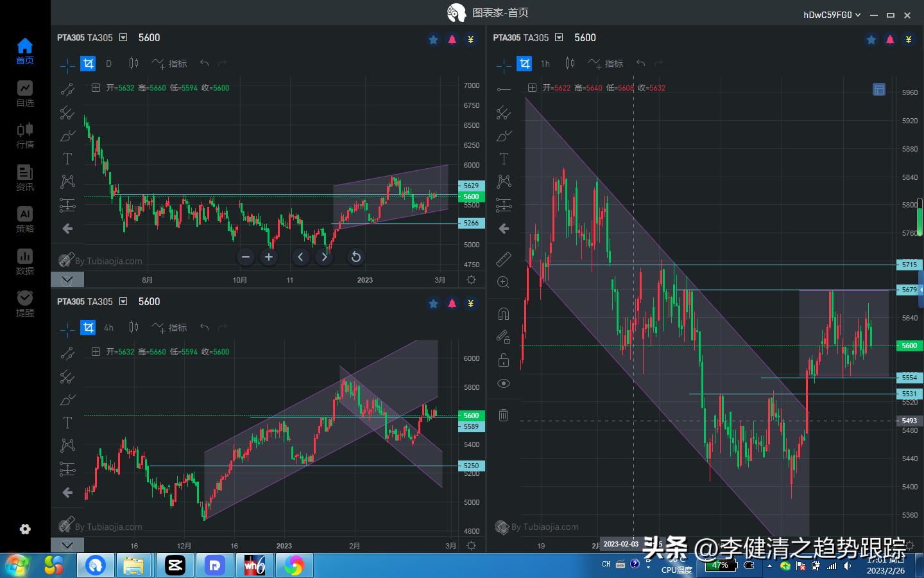Toggle magnet snap mode on the 1h chart toolbar
Screen dimensions: 924x578
click(504, 313)
